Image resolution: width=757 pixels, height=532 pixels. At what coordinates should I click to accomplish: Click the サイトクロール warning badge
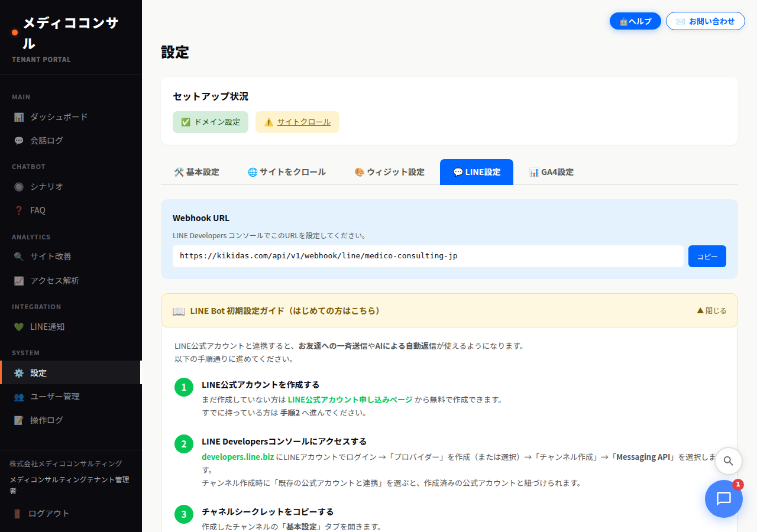(297, 122)
